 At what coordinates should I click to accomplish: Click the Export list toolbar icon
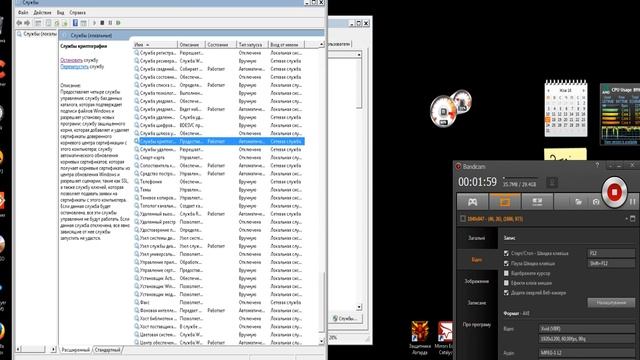[64, 23]
